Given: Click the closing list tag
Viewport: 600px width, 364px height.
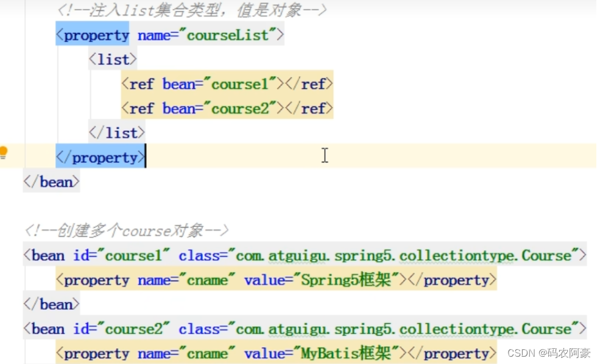Looking at the screenshot, I should click(117, 133).
